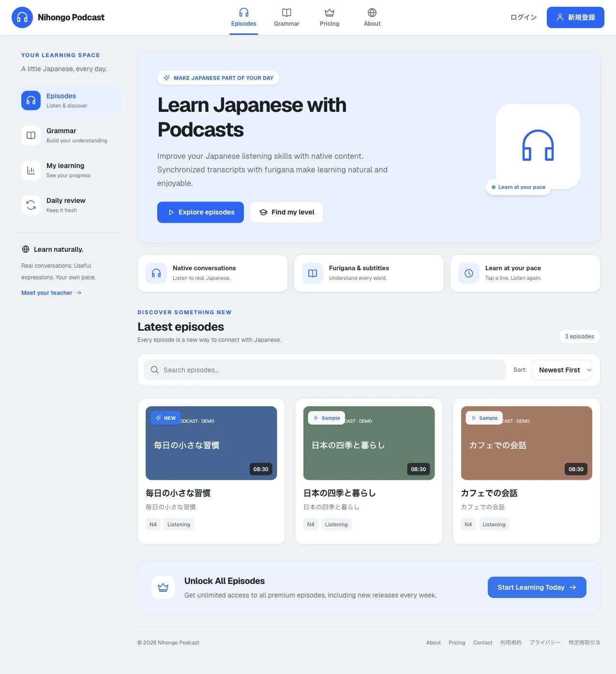Click Sample badge on カフェでの会話 card
616x674 pixels.
[484, 418]
